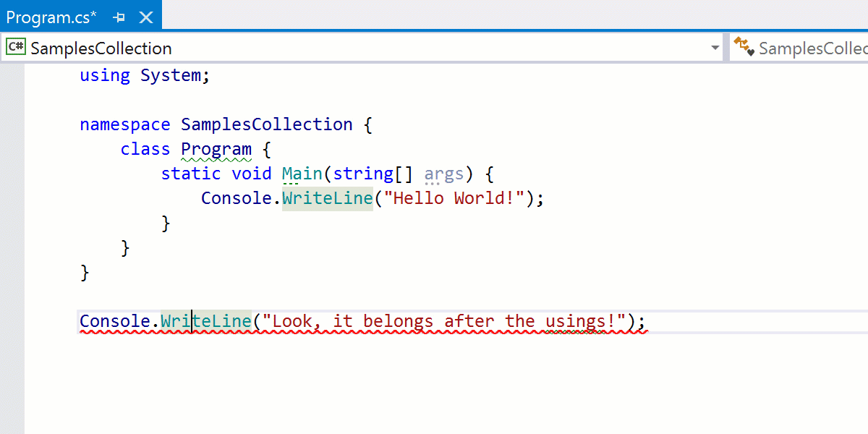Click 'WriteLine' on the error-underlined line
This screenshot has height=434, width=868.
click(x=206, y=321)
